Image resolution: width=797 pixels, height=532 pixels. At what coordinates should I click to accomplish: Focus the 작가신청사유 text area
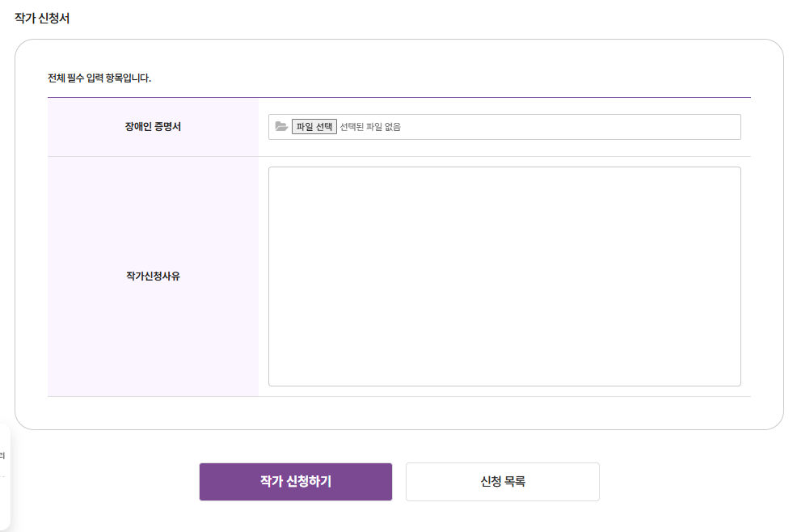click(x=504, y=277)
